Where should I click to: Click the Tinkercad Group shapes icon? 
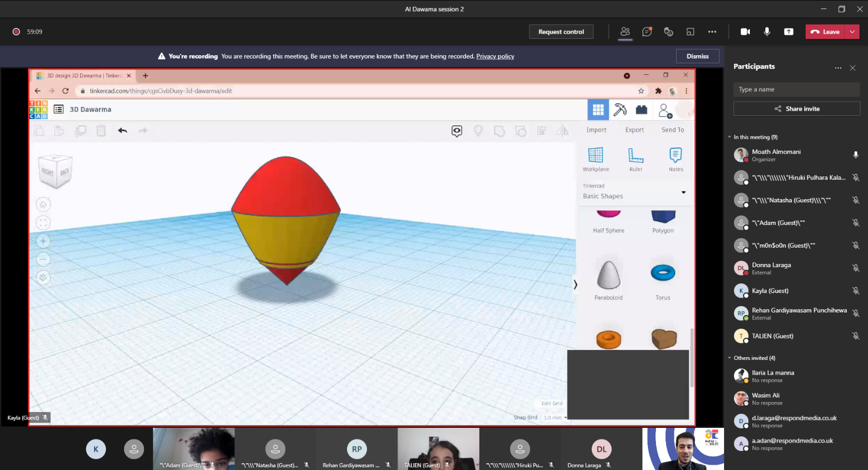click(499, 131)
